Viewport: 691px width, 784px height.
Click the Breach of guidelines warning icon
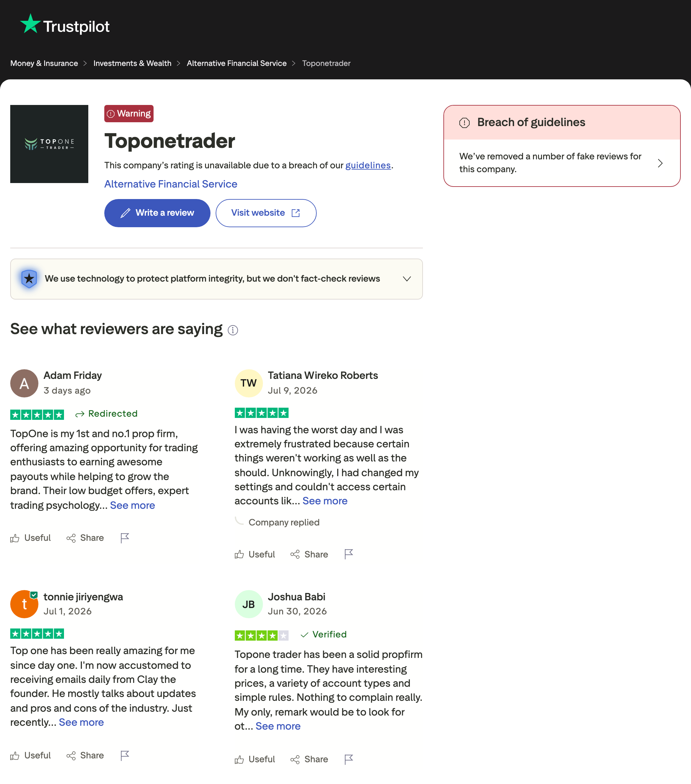point(465,123)
